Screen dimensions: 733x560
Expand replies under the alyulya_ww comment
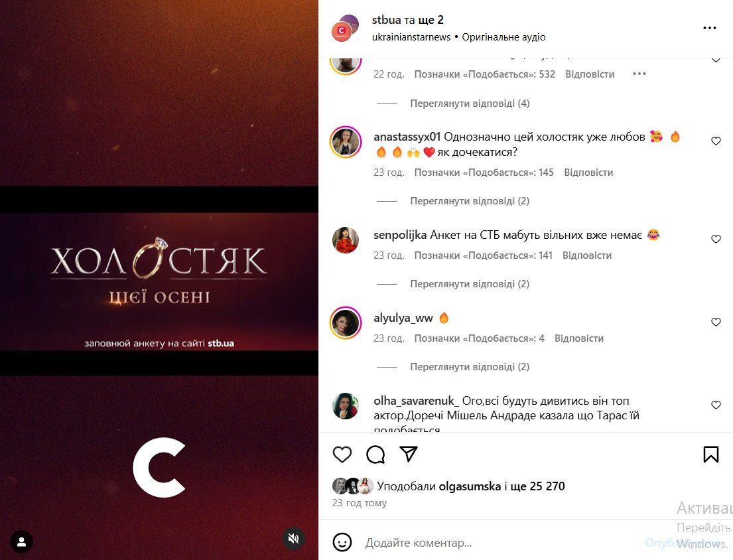tap(470, 367)
